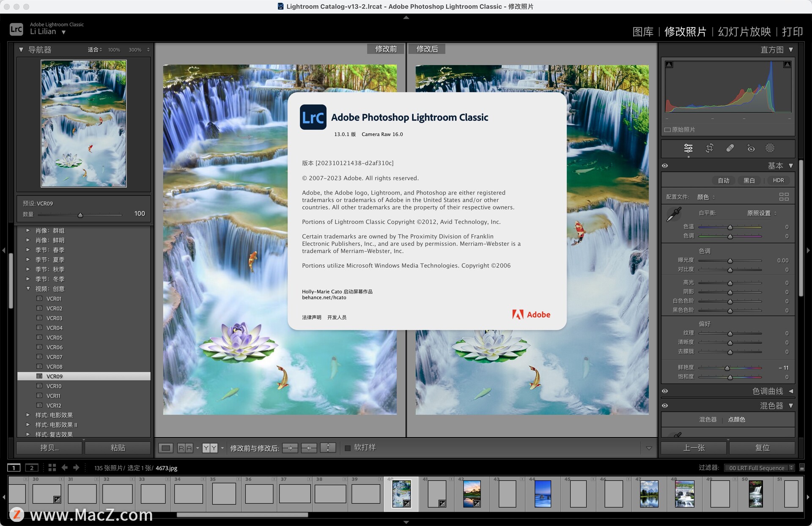Click the 拷贝 copy settings button
Viewport: 812px width, 526px height.
pos(49,448)
